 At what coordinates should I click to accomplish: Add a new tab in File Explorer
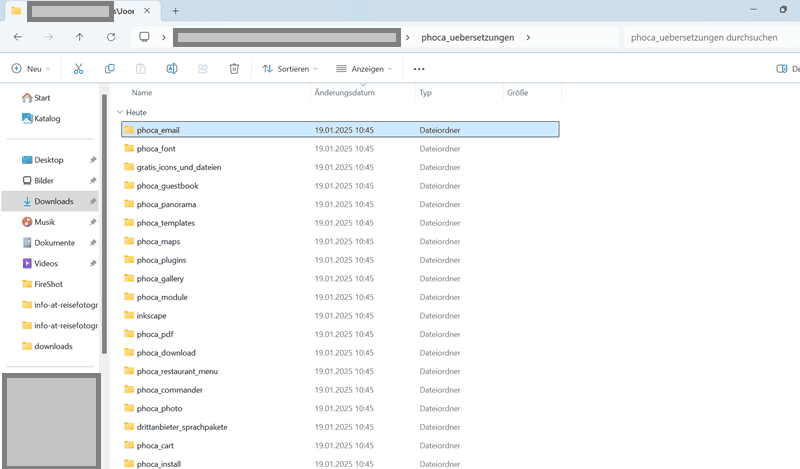click(176, 10)
